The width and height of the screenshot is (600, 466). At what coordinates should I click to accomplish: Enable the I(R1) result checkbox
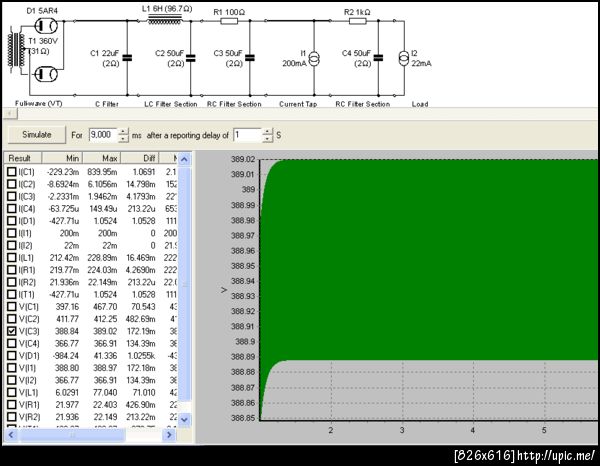click(12, 270)
